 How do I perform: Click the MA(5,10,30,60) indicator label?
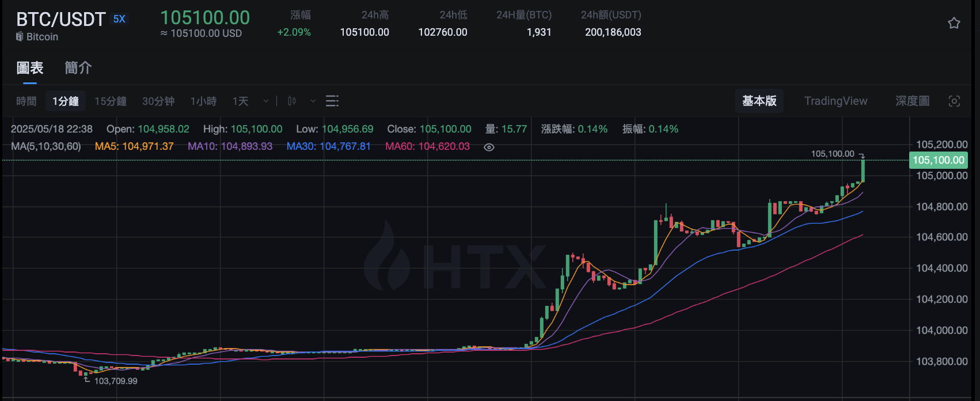click(x=46, y=146)
